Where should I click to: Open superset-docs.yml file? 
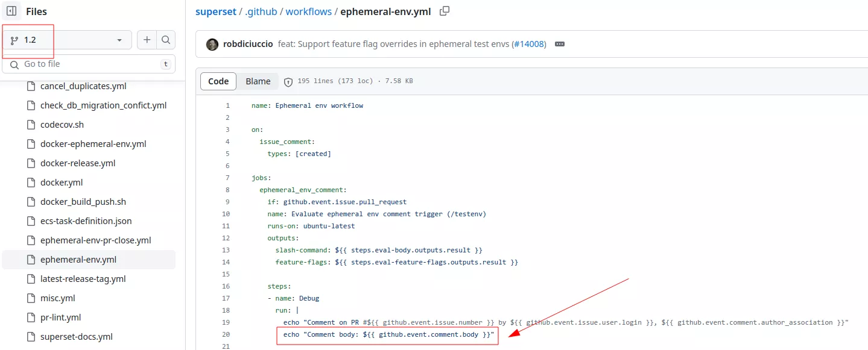(77, 337)
